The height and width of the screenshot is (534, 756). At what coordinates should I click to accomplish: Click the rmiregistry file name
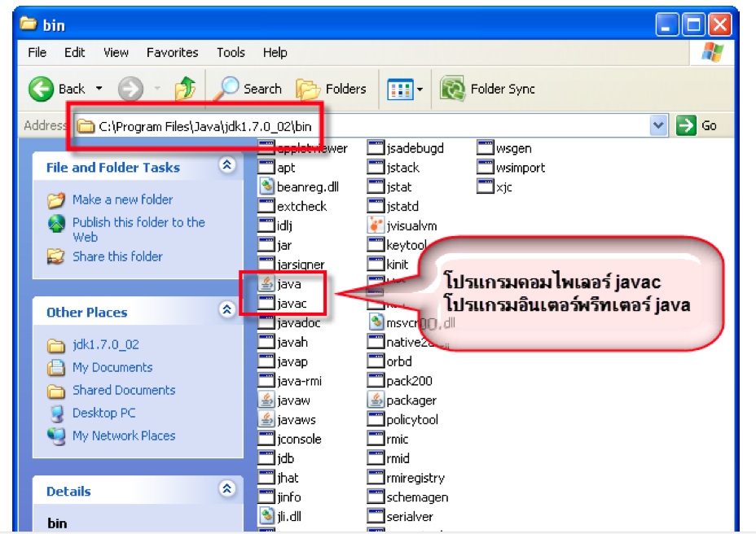[x=415, y=478]
